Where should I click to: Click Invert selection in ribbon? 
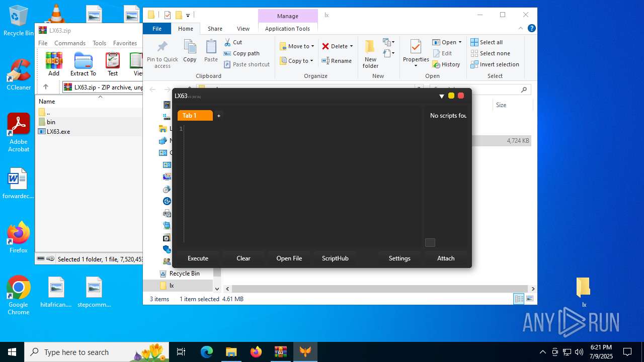click(495, 64)
